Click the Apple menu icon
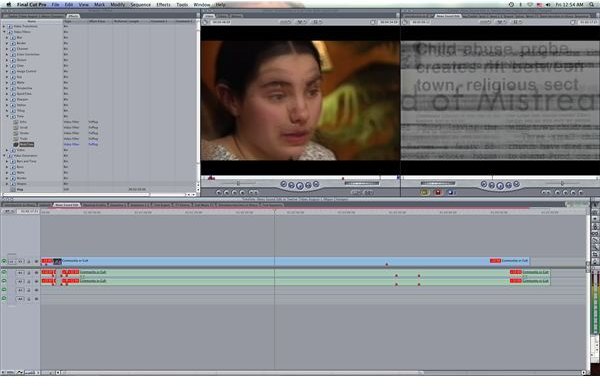The width and height of the screenshot is (600, 386). pos(8,5)
